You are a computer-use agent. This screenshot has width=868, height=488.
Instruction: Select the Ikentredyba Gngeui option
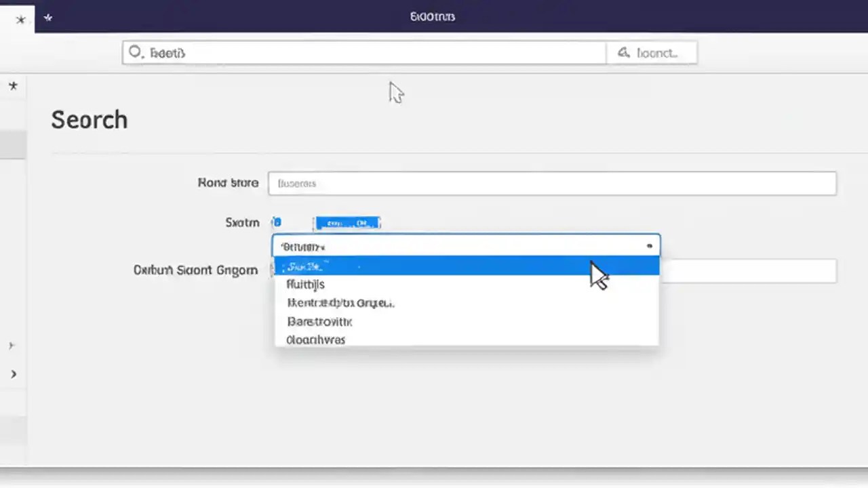(340, 303)
